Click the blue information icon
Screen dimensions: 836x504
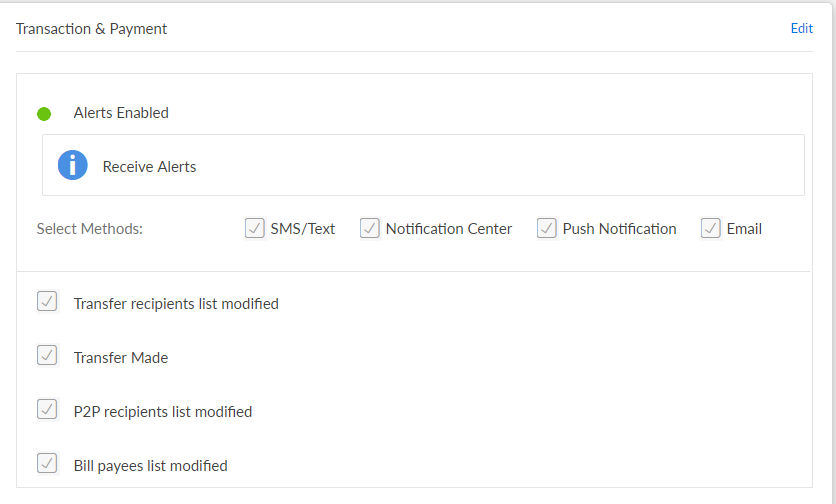73,165
